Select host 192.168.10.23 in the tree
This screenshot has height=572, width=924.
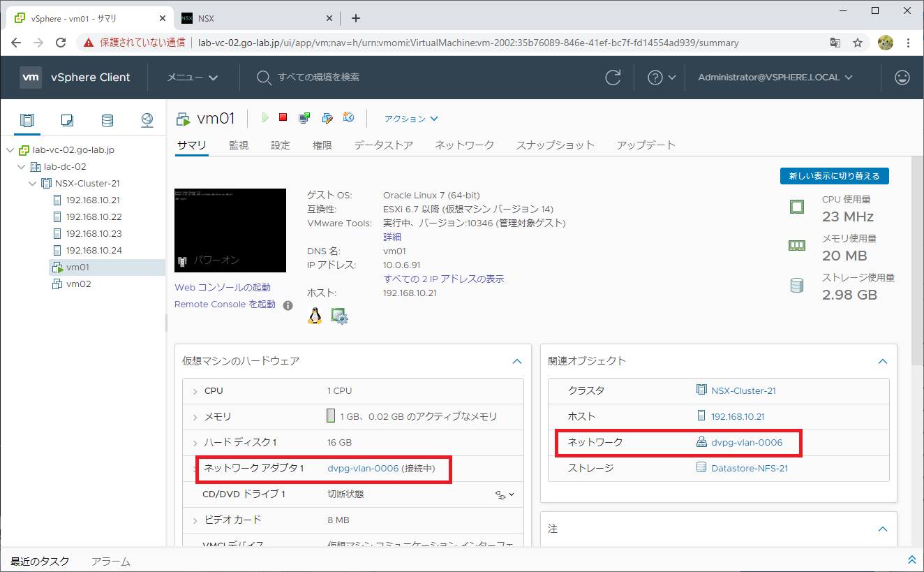[x=94, y=234]
